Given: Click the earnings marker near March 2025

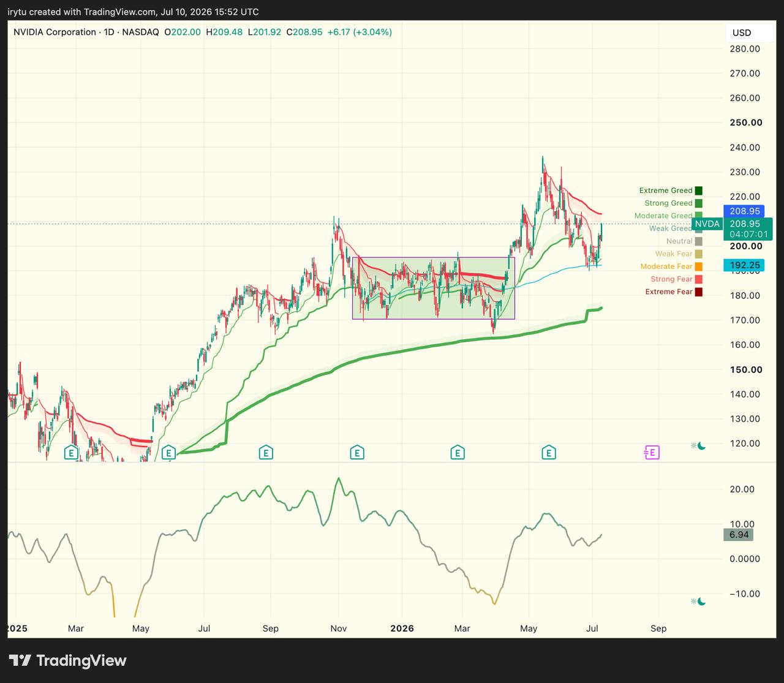Looking at the screenshot, I should (x=72, y=453).
